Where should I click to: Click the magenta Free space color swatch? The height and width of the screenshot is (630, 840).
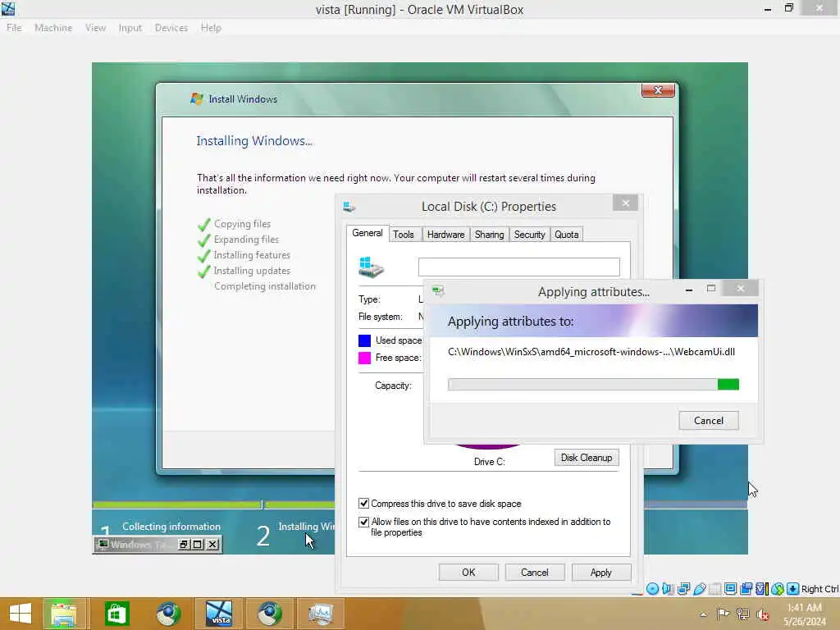[x=364, y=358]
